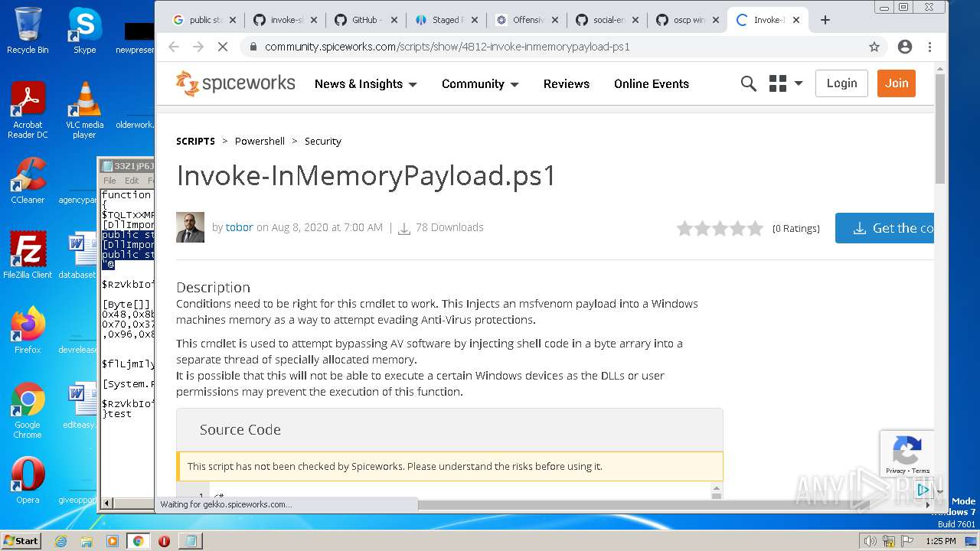The width and height of the screenshot is (980, 551).
Task: Open the Chrome profile avatar menu
Action: pyautogui.click(x=904, y=47)
